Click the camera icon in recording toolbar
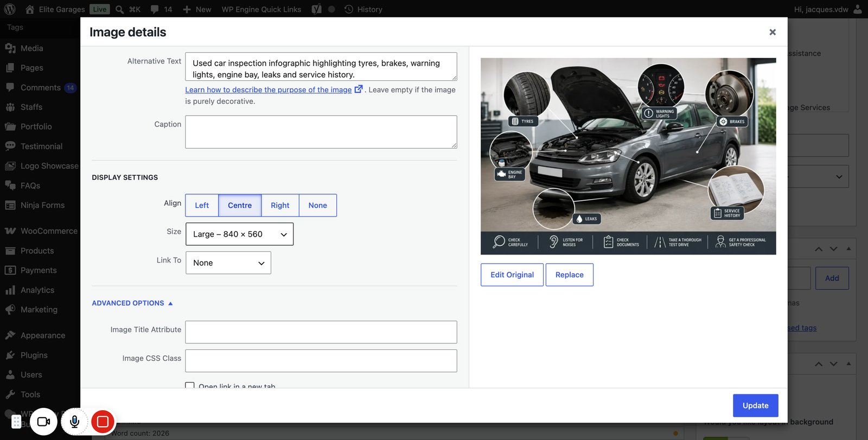Screen dimensions: 868x440 44,421
